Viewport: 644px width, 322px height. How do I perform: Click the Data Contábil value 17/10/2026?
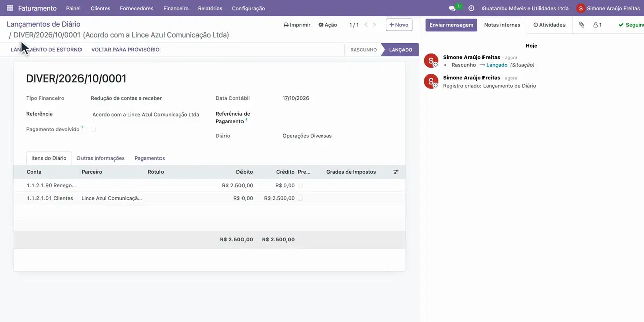(296, 98)
